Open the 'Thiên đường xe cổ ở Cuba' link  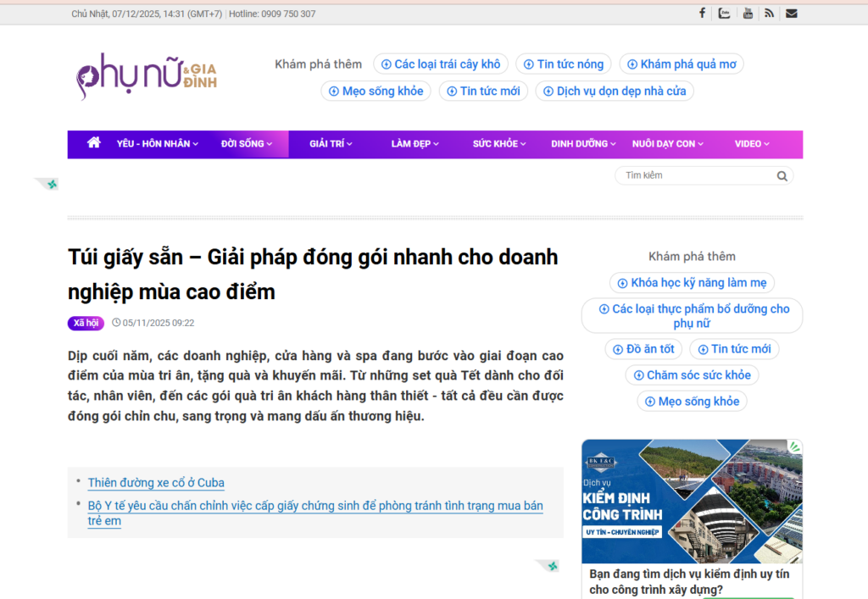[x=156, y=483]
